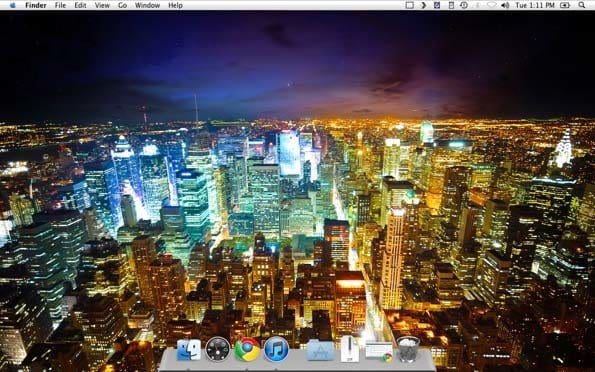595x372 pixels.
Task: Open the Applications folder stack in Dock
Action: pyautogui.click(x=320, y=350)
